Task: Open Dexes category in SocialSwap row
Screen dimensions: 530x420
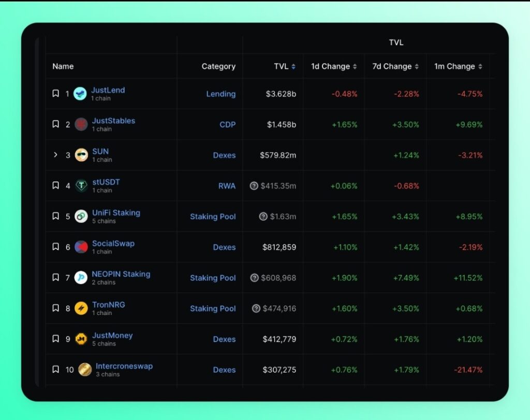Action: tap(224, 247)
